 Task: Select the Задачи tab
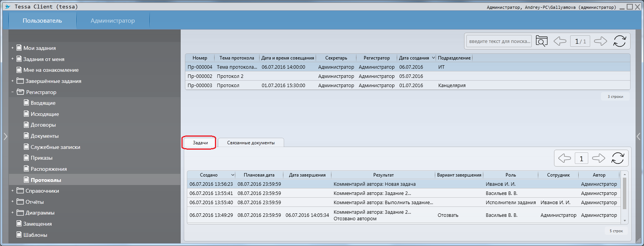(200, 143)
